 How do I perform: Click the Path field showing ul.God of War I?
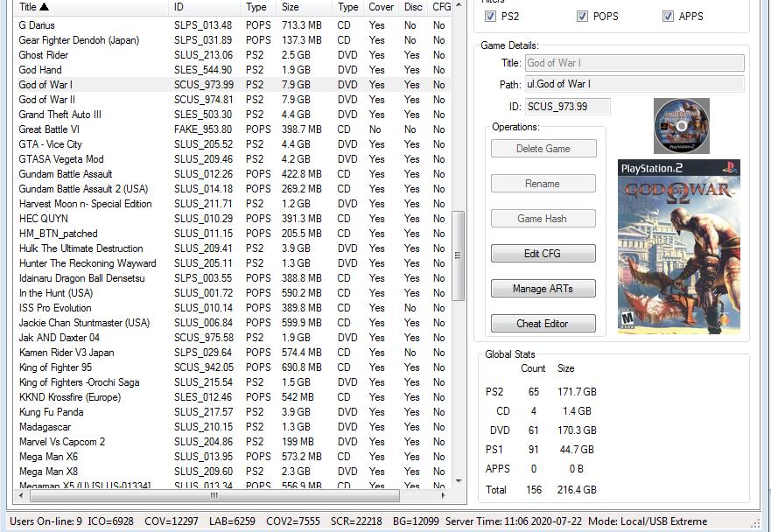tap(634, 84)
